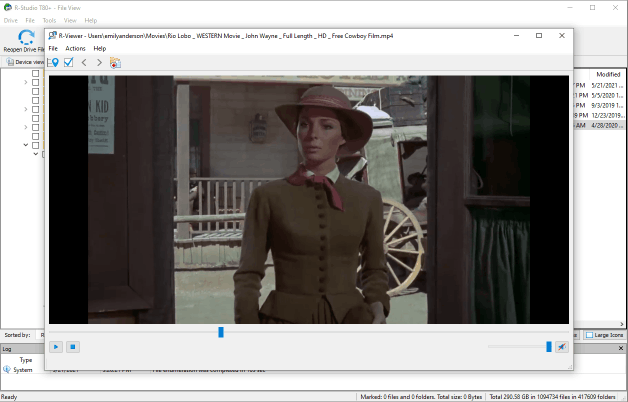The image size is (628, 402).
Task: Click the volume slider handle
Action: tap(549, 347)
